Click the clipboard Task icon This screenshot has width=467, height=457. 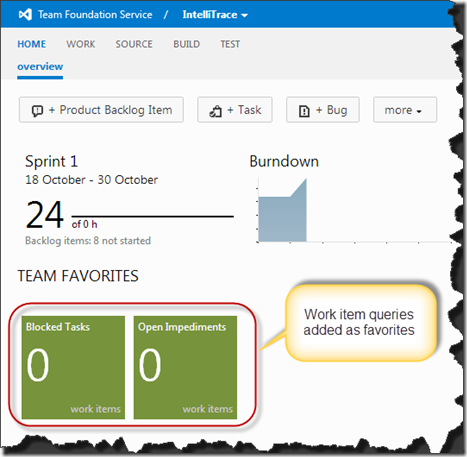[216, 111]
